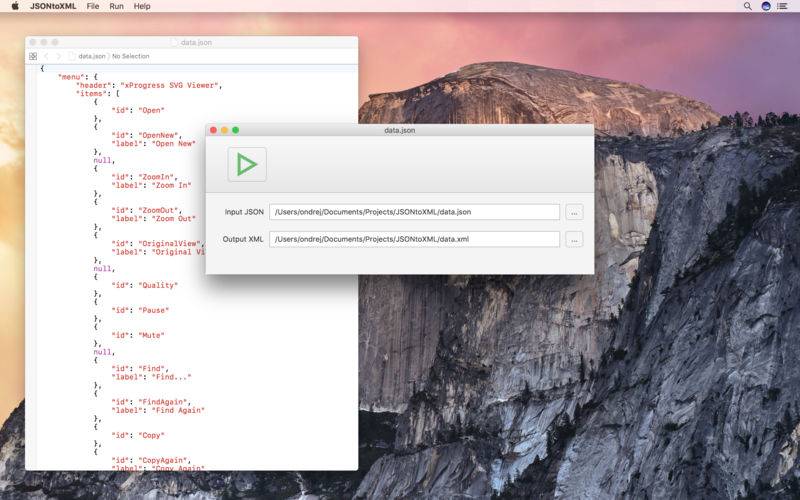Click the "id": "Pause" line
The width and height of the screenshot is (800, 500).
point(140,310)
